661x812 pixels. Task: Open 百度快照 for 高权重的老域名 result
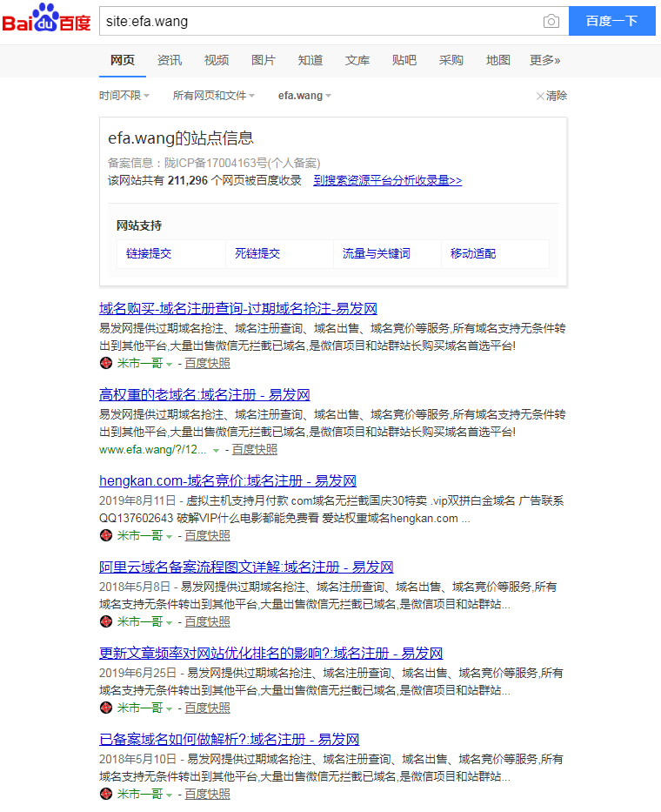(x=254, y=449)
